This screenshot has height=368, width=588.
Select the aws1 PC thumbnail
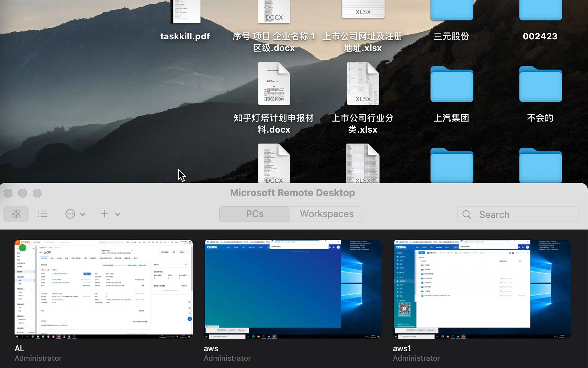click(x=482, y=289)
